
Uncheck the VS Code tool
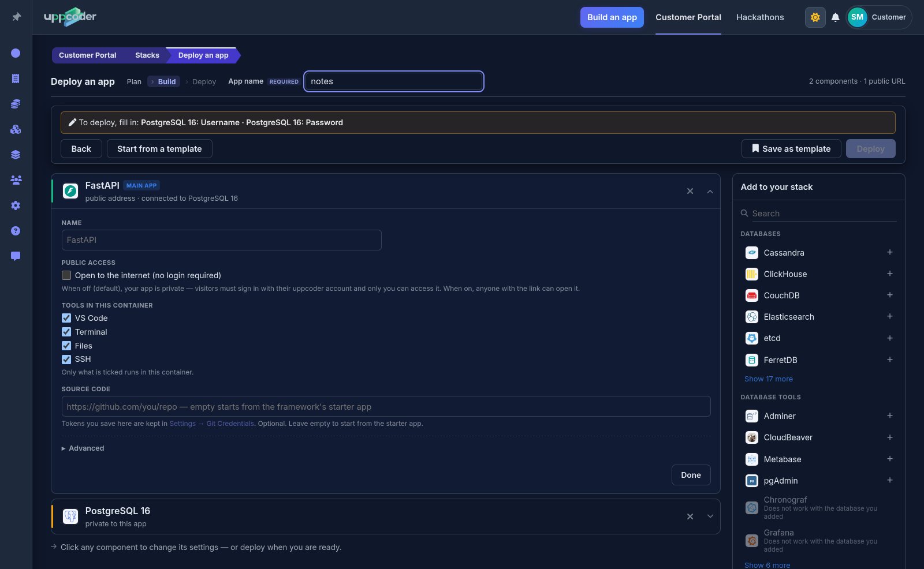pyautogui.click(x=66, y=318)
